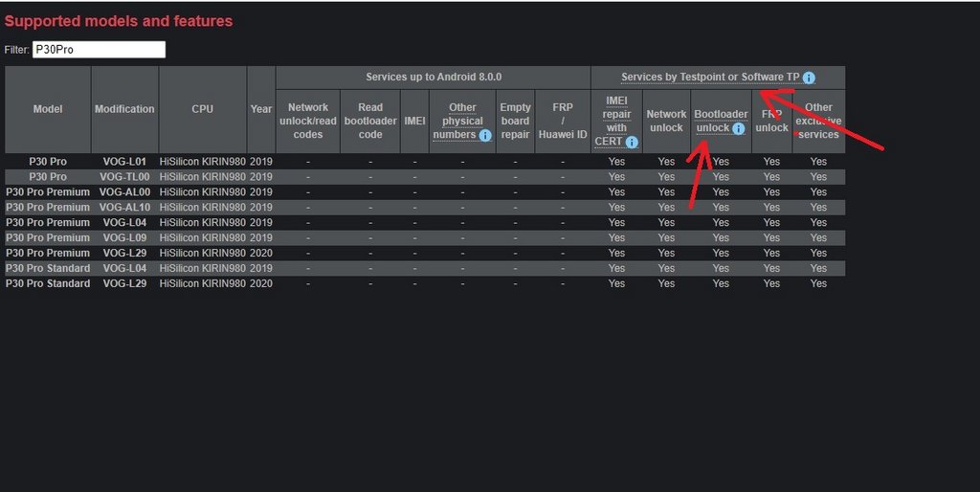
Task: Click HiSilicon KIRIN980 in VOG-L01 row
Action: click(x=203, y=162)
